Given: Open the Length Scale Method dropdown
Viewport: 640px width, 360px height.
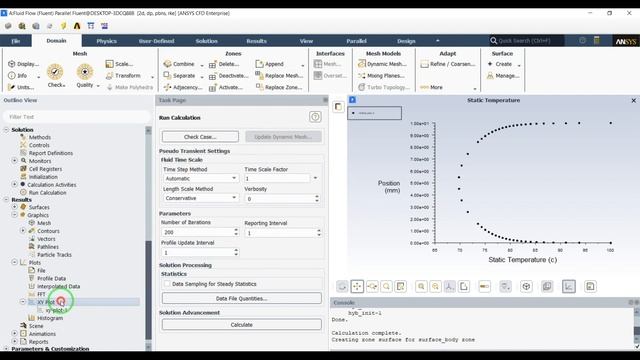Looking at the screenshot, I should 234,198.
